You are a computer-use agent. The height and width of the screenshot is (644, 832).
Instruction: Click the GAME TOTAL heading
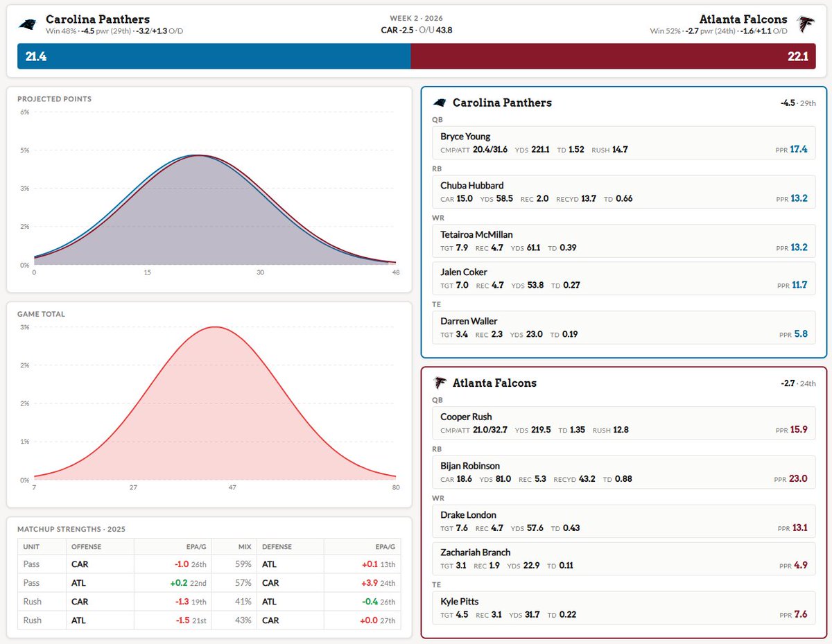[41, 314]
